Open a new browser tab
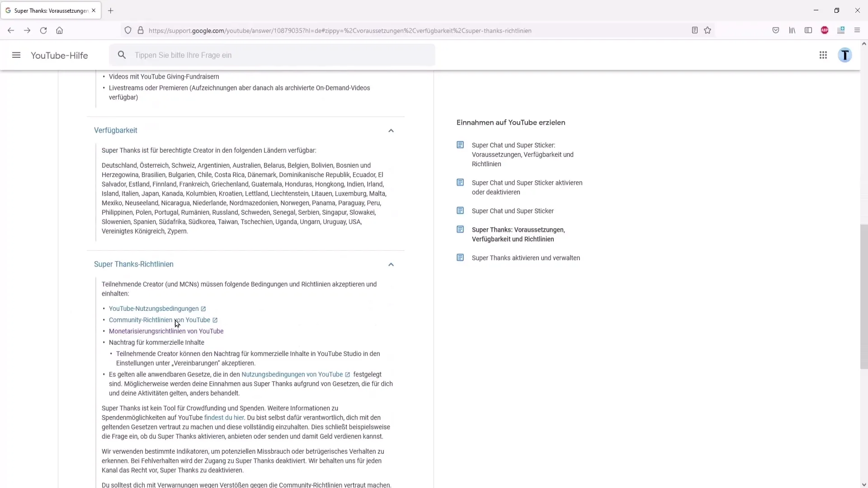Screen dimensions: 868x488 110,10
